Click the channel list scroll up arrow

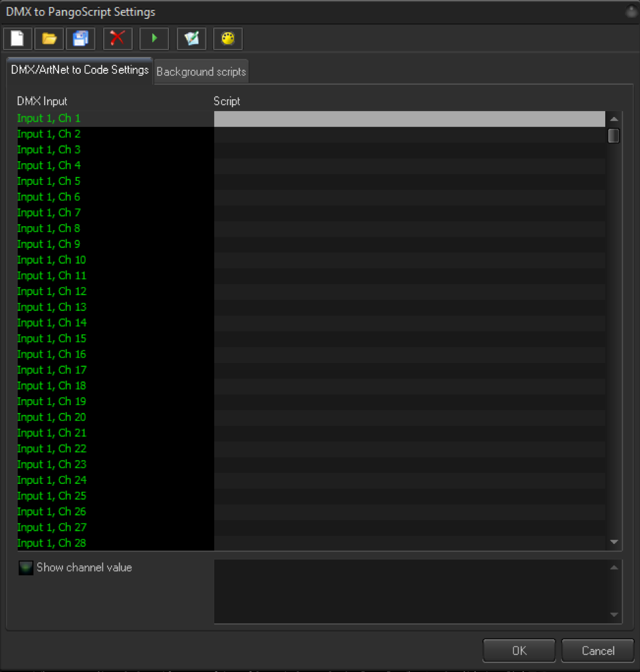[x=614, y=119]
